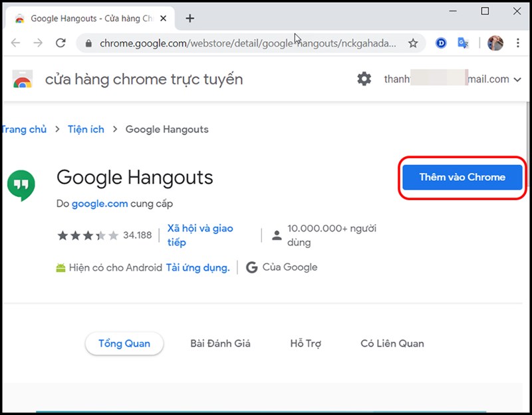Click the Thêm vào Chrome button
Viewport: 532px width, 415px height.
coord(462,177)
